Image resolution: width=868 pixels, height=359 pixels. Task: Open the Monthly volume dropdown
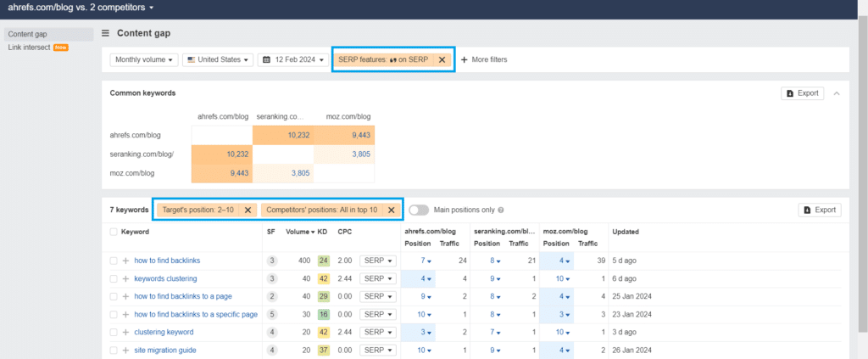coord(144,59)
